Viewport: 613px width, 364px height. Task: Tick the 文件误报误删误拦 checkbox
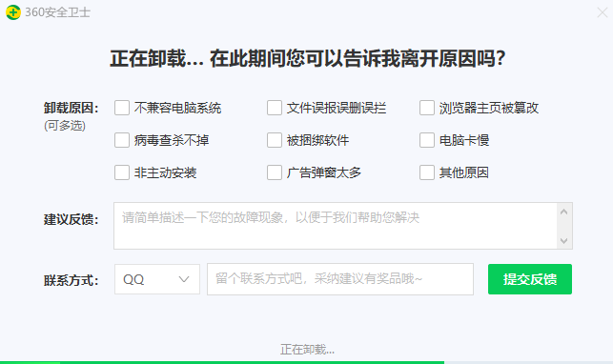coord(275,108)
